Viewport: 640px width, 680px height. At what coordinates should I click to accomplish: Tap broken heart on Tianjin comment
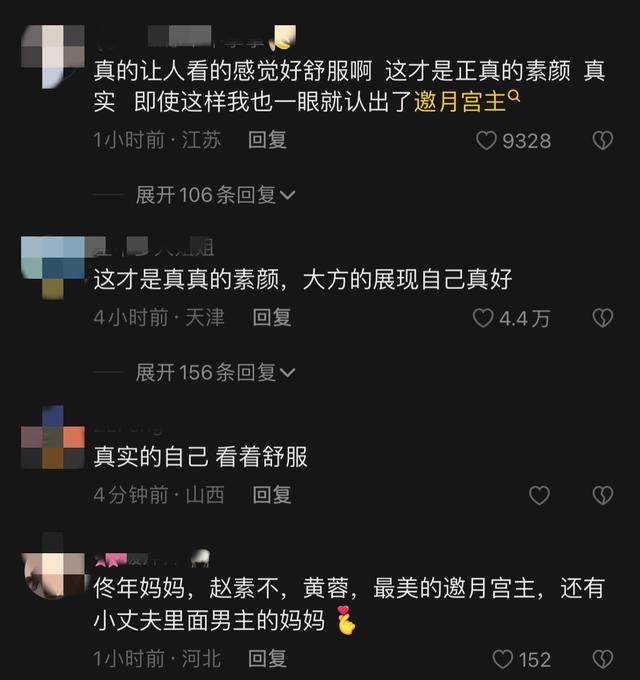tap(603, 318)
